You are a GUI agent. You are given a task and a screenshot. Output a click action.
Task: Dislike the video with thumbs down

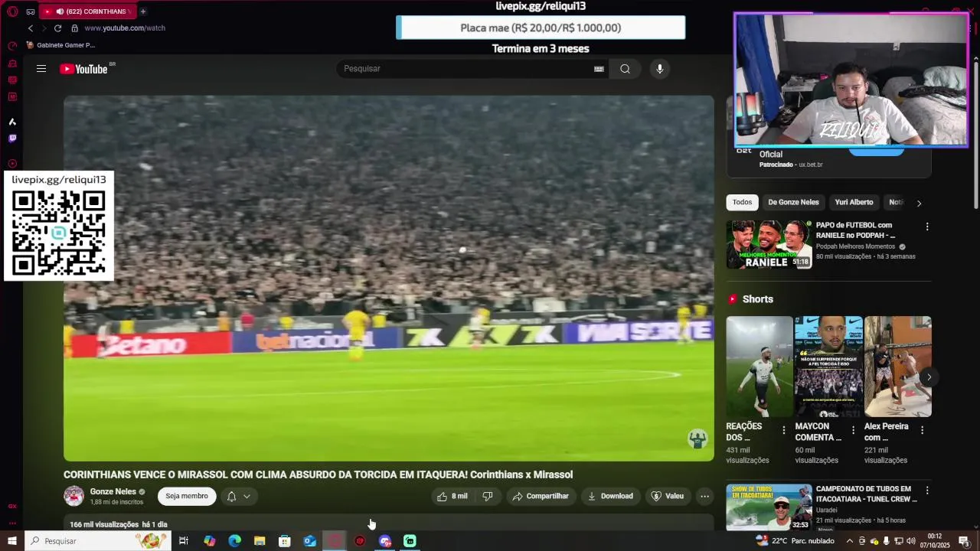(x=488, y=496)
